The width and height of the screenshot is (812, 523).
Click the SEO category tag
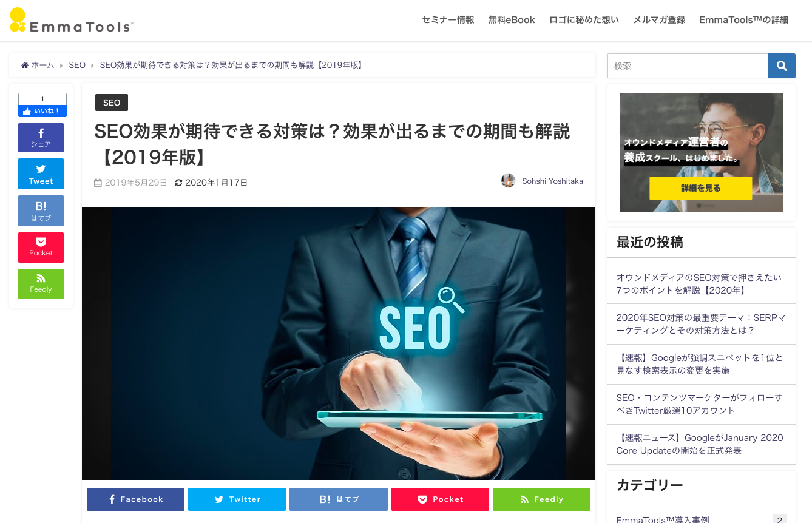[112, 103]
